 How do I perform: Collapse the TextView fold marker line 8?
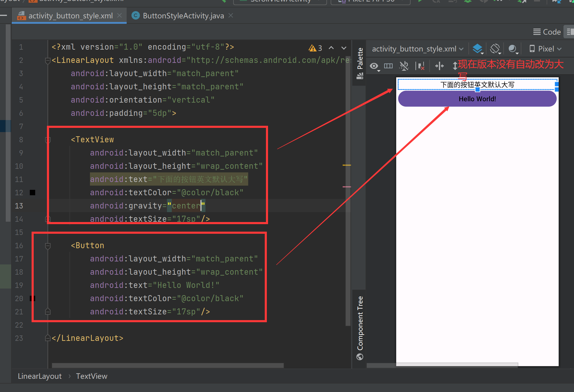[x=48, y=140]
